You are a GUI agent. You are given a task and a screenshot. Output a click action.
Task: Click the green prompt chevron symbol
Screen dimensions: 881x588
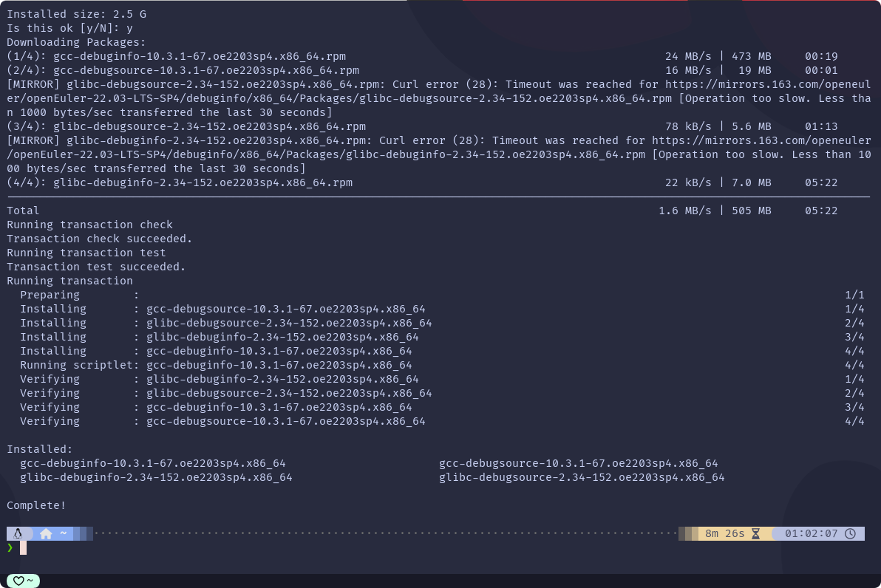[10, 547]
